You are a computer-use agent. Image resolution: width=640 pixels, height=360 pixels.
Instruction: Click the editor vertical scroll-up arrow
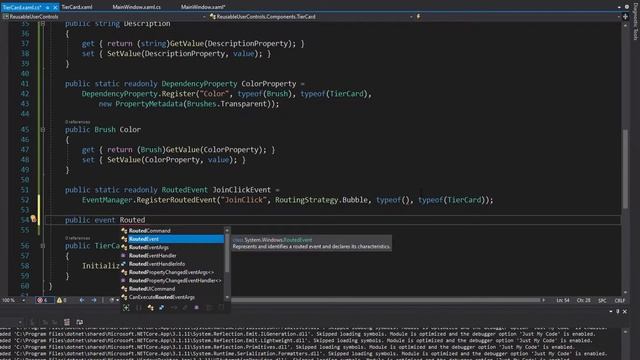click(625, 25)
